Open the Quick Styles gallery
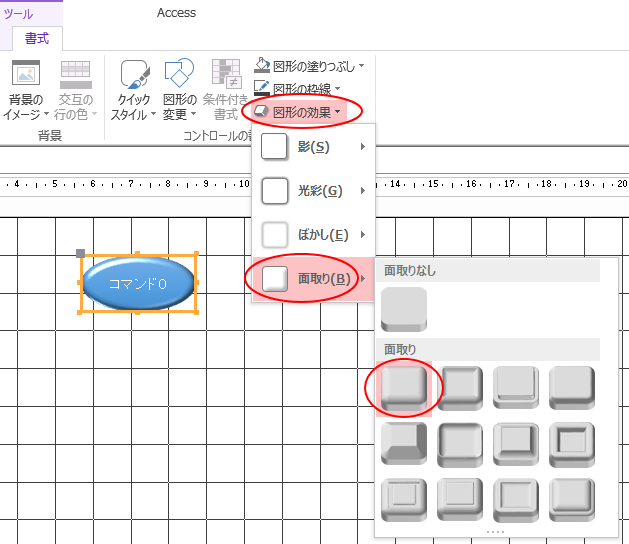The image size is (629, 544). click(x=134, y=88)
